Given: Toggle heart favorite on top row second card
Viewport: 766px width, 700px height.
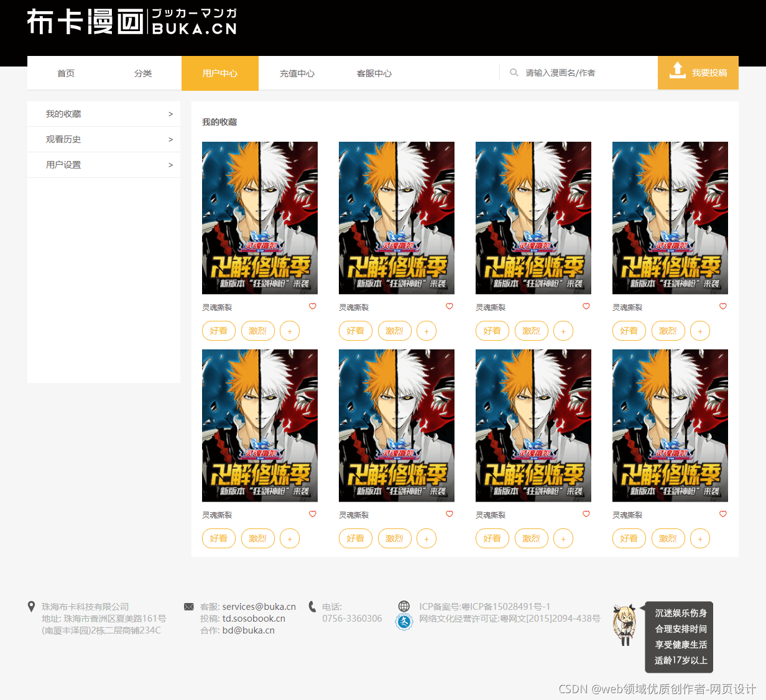Looking at the screenshot, I should [450, 306].
